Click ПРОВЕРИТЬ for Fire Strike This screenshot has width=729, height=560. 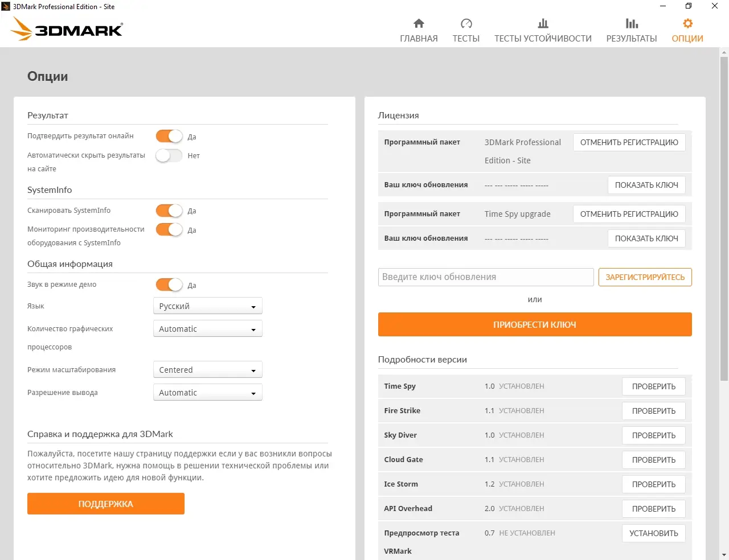point(654,411)
